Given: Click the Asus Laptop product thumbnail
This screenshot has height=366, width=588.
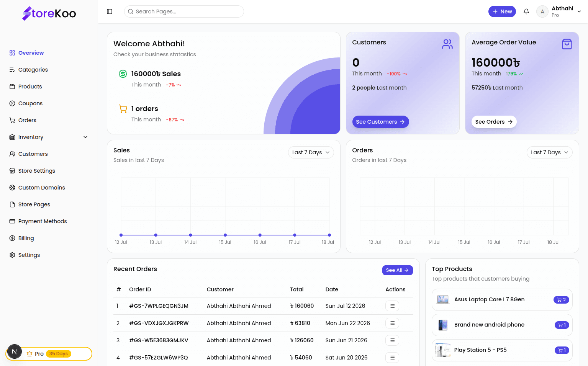Looking at the screenshot, I should tap(443, 300).
